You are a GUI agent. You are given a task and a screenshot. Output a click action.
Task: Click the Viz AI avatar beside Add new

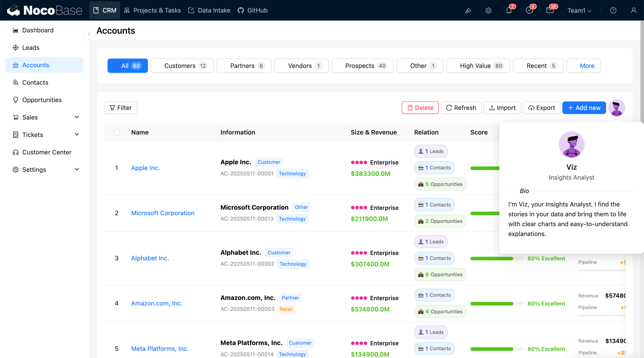point(617,108)
